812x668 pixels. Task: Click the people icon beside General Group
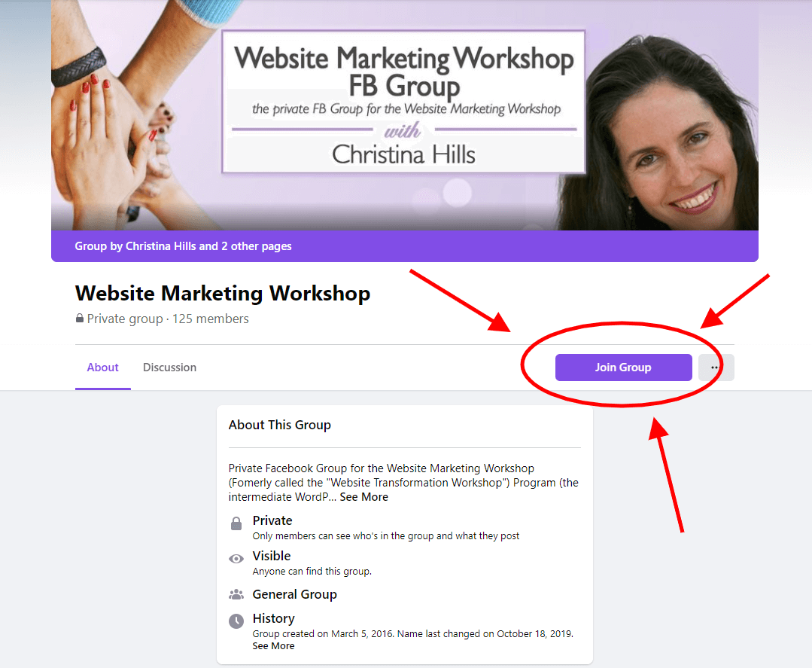click(x=236, y=594)
